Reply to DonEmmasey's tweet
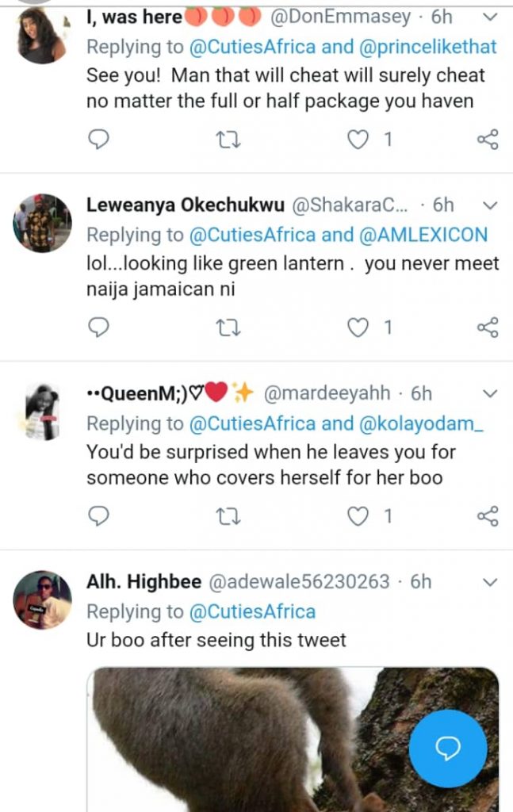Image resolution: width=513 pixels, height=812 pixels. point(98,140)
